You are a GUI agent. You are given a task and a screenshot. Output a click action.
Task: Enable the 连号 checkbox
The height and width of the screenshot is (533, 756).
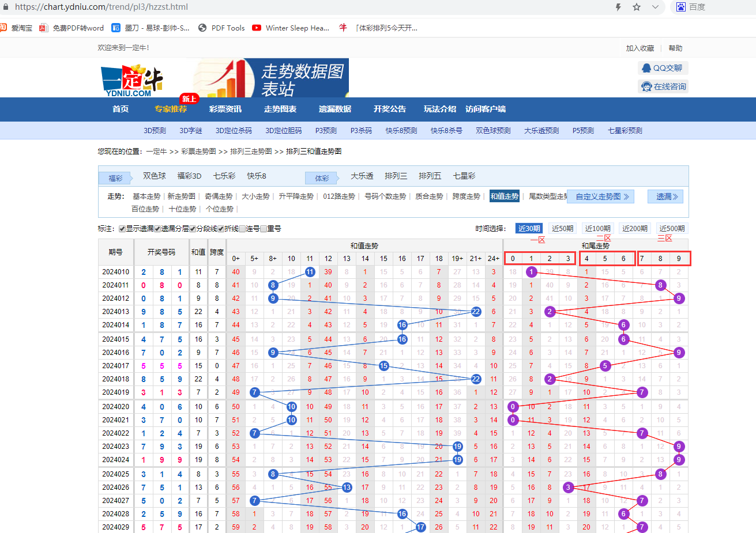[x=242, y=229]
